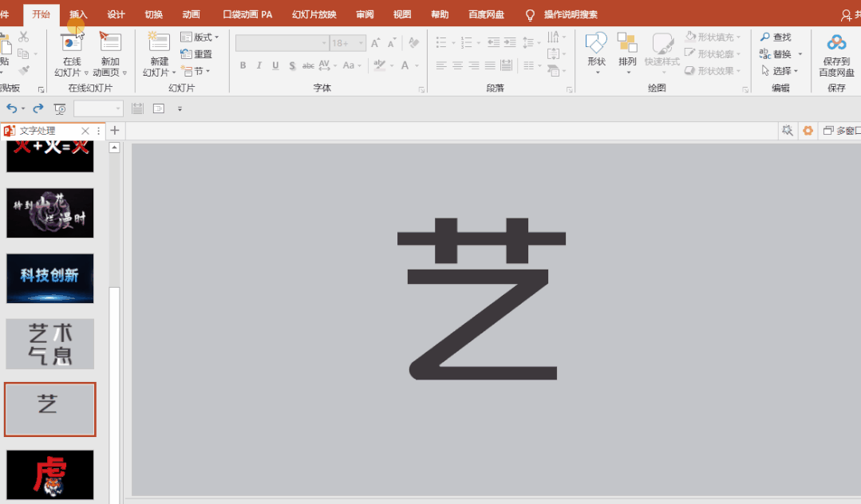Click 操作说明搜索 search box
The image size is (861, 504).
click(x=570, y=14)
